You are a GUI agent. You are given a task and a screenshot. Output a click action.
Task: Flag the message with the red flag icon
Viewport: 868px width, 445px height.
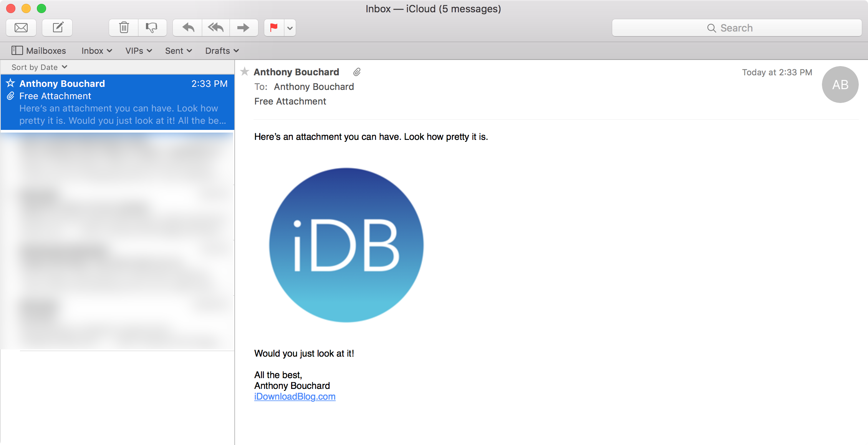pos(274,27)
